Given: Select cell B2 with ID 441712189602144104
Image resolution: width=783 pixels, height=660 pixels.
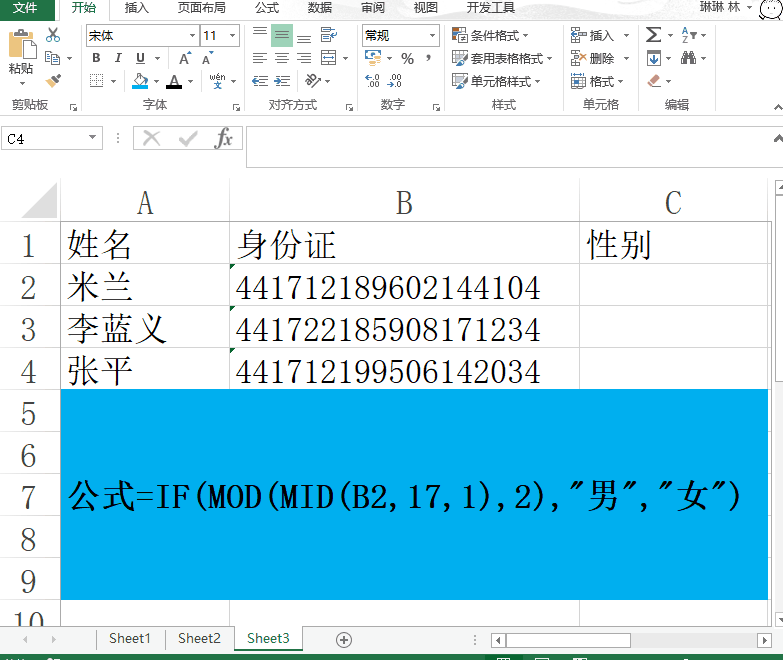Looking at the screenshot, I should 404,285.
